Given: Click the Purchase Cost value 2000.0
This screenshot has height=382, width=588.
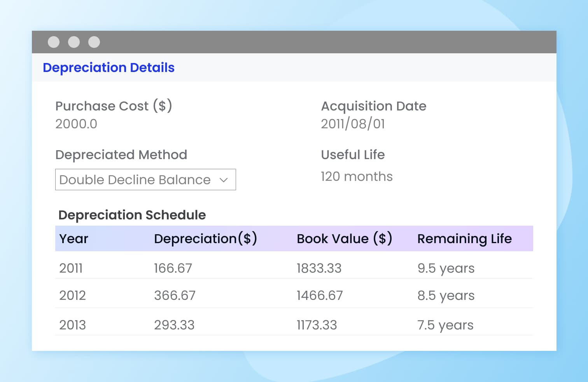Looking at the screenshot, I should [76, 124].
